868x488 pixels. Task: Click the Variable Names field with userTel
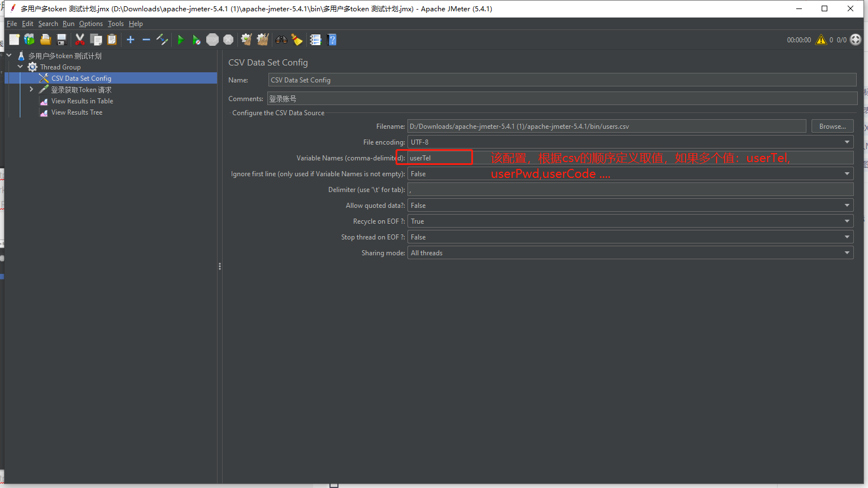(630, 158)
